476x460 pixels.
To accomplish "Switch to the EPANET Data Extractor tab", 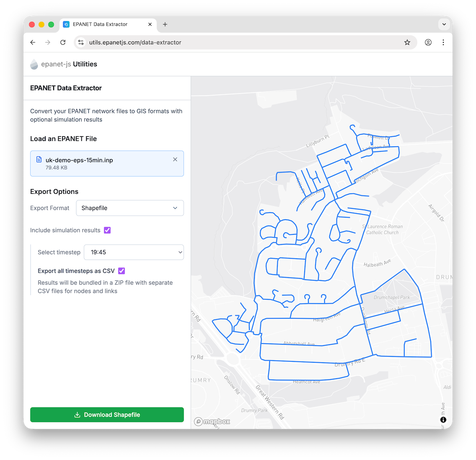I will [x=101, y=24].
